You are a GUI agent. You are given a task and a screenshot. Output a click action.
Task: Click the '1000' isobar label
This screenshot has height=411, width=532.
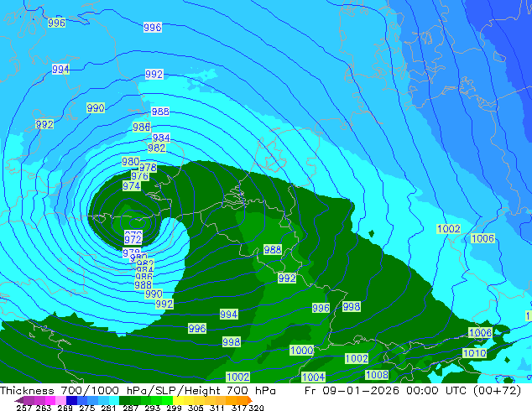coord(301,351)
